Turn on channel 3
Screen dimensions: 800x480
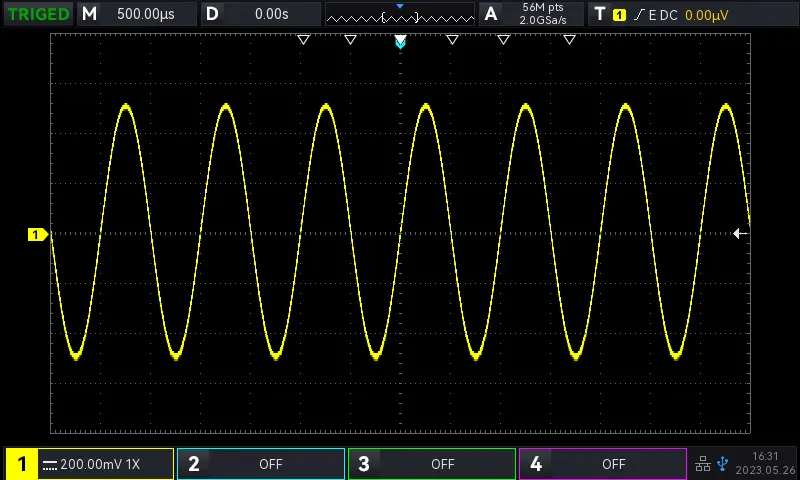coord(432,464)
